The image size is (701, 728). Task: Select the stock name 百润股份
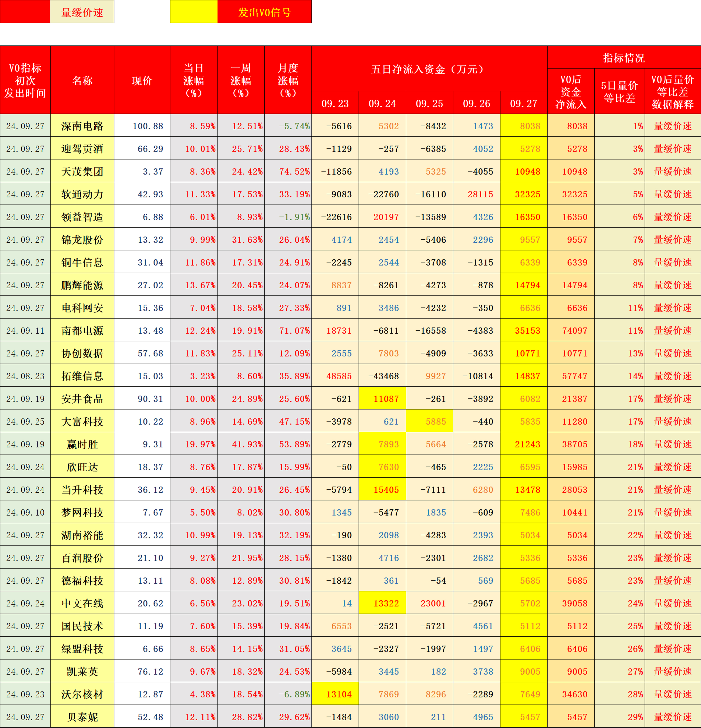pyautogui.click(x=82, y=558)
